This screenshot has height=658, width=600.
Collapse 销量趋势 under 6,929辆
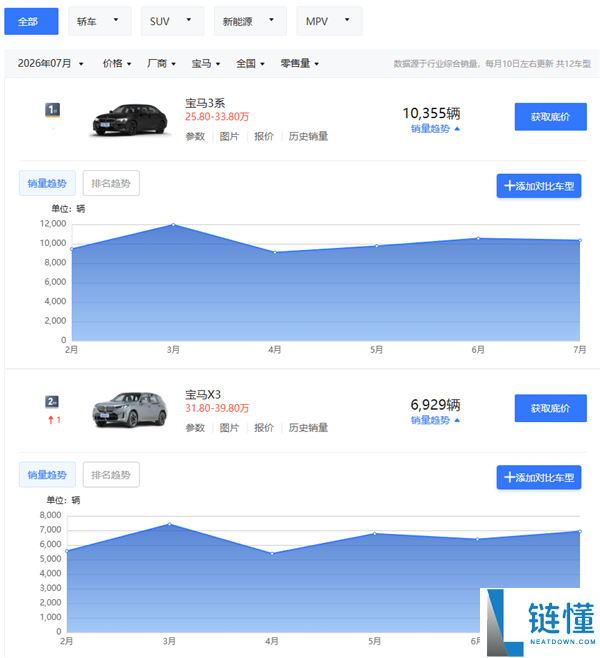point(435,420)
